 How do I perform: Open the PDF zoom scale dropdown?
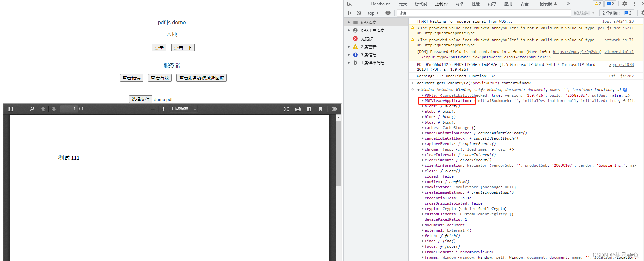(184, 109)
